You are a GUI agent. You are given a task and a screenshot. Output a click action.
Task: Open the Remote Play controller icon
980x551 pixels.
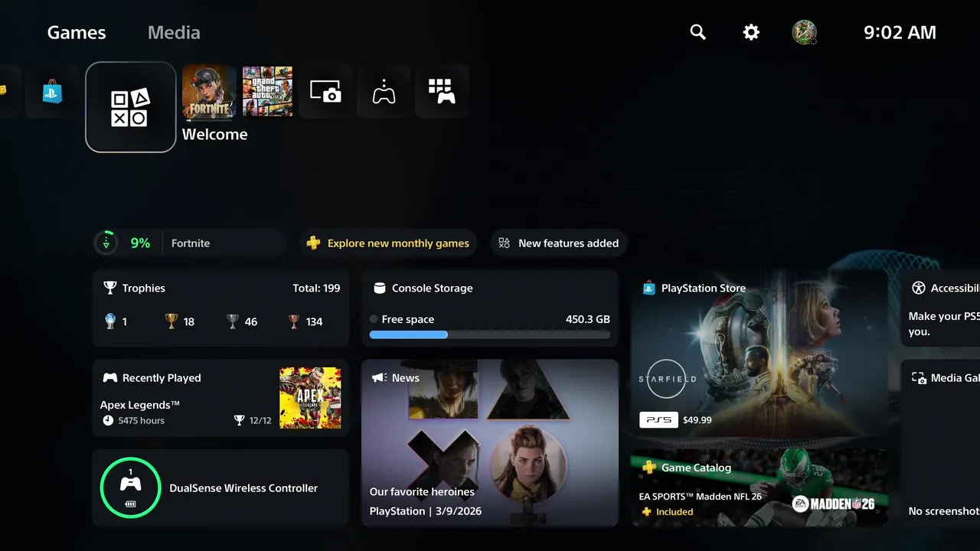(384, 92)
